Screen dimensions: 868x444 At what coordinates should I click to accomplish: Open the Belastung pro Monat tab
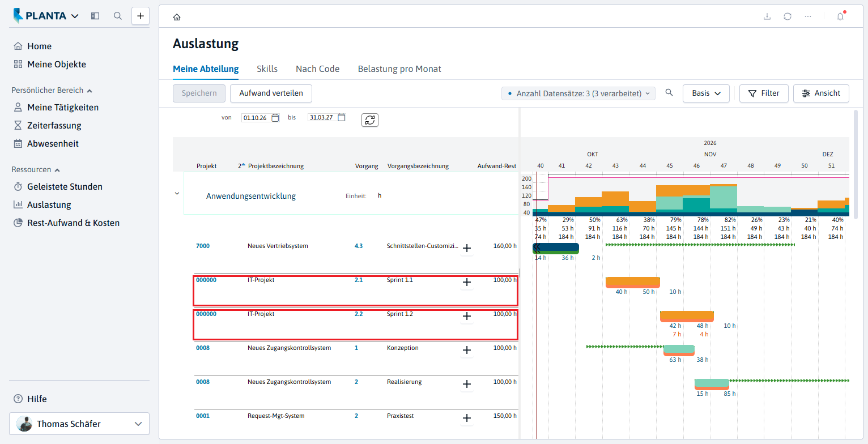click(399, 69)
